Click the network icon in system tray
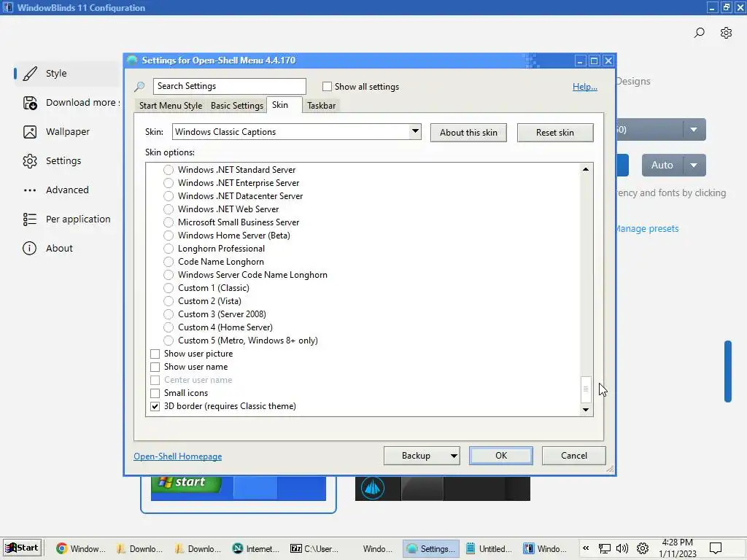This screenshot has width=747, height=560. point(605,548)
